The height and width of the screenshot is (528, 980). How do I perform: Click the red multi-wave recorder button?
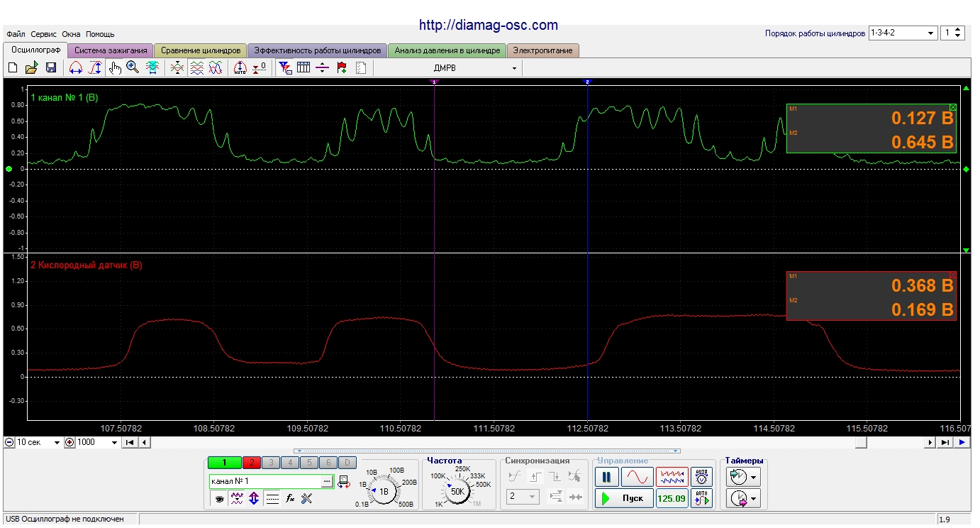point(672,477)
